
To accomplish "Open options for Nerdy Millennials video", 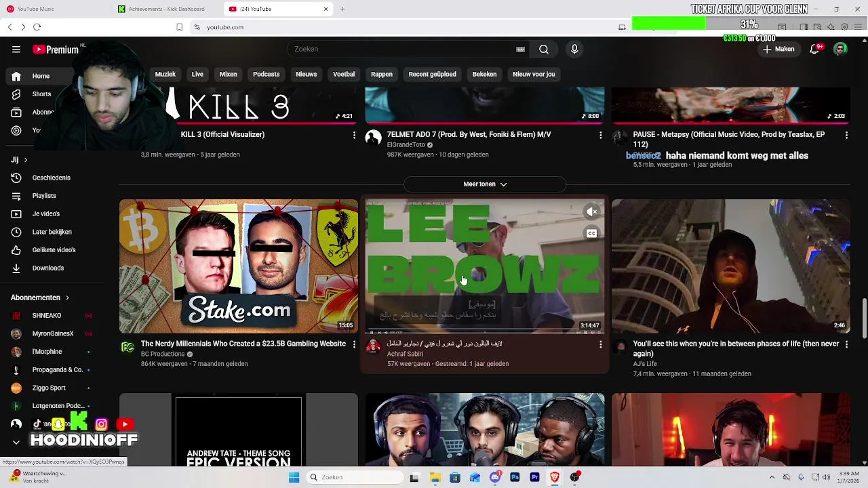I will (354, 344).
